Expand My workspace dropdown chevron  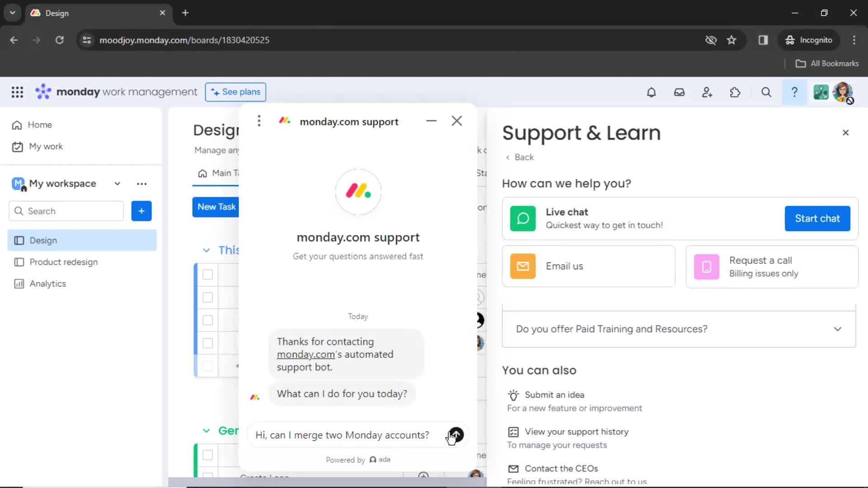click(118, 183)
